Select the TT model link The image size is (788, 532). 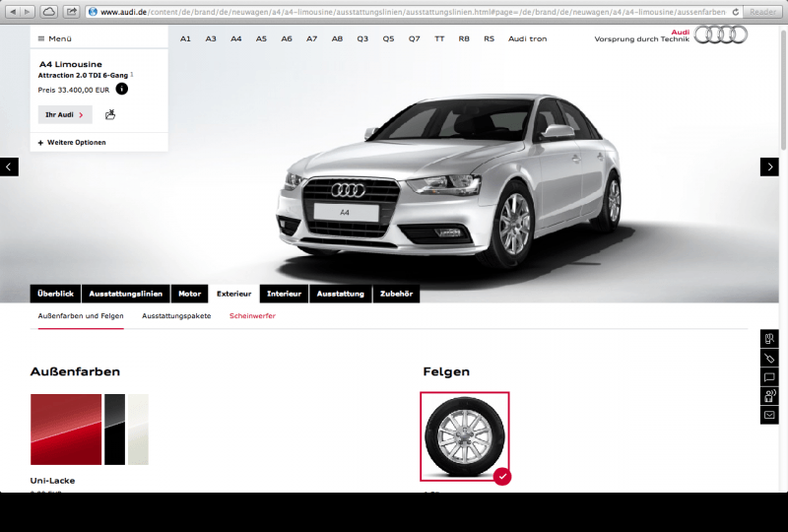click(439, 38)
